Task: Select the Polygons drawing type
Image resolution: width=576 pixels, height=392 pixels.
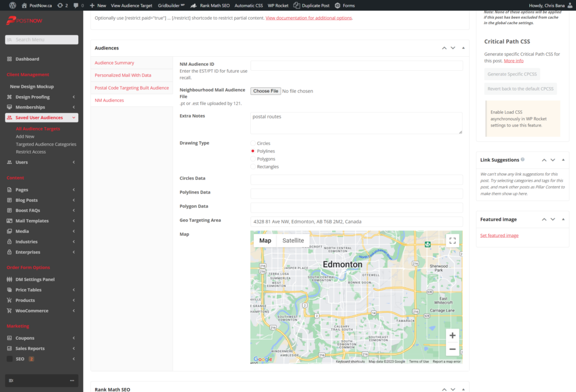Action: [x=253, y=159]
